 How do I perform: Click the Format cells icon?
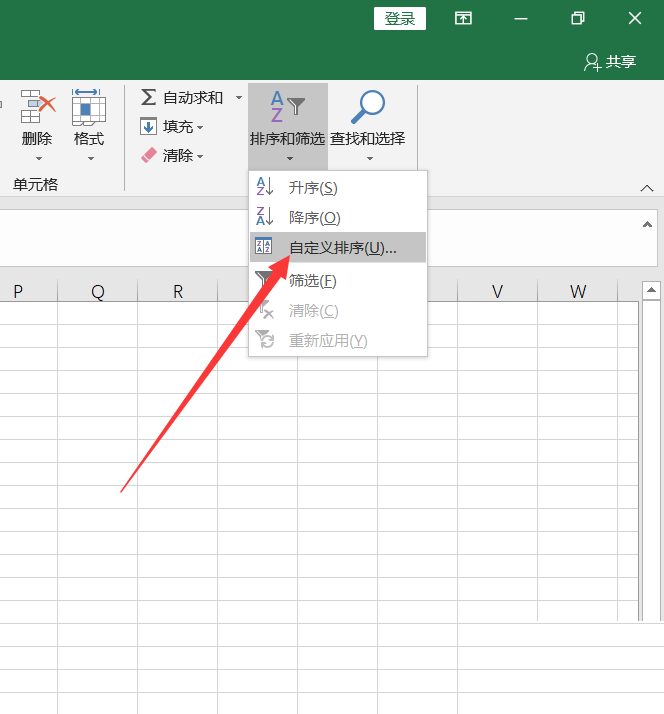pos(89,107)
